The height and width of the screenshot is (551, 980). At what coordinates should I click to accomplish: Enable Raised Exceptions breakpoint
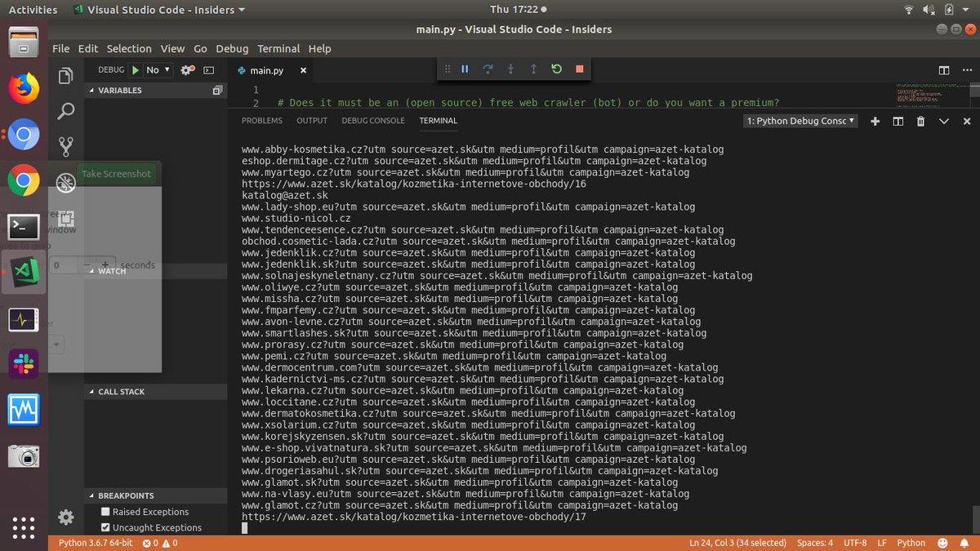pyautogui.click(x=105, y=512)
